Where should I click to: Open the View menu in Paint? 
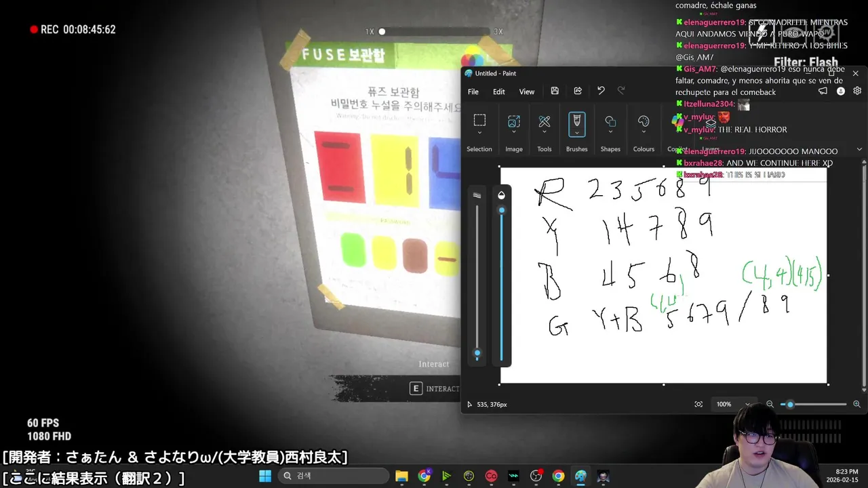(x=527, y=91)
